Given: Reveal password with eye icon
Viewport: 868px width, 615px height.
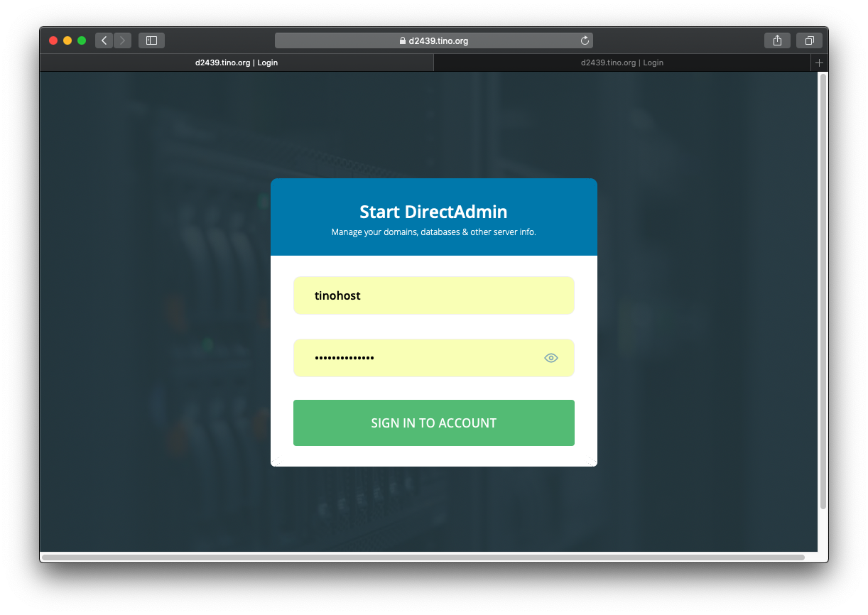Looking at the screenshot, I should (551, 358).
